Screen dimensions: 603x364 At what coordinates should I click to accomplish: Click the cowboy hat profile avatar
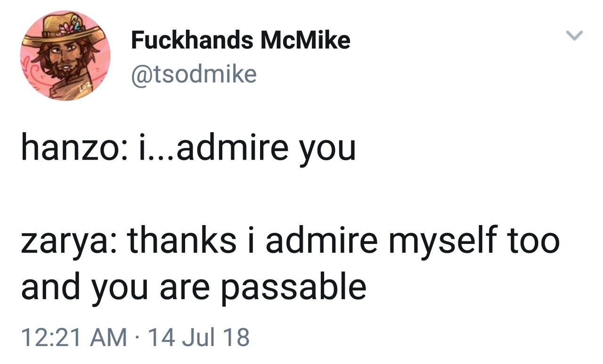tap(65, 56)
